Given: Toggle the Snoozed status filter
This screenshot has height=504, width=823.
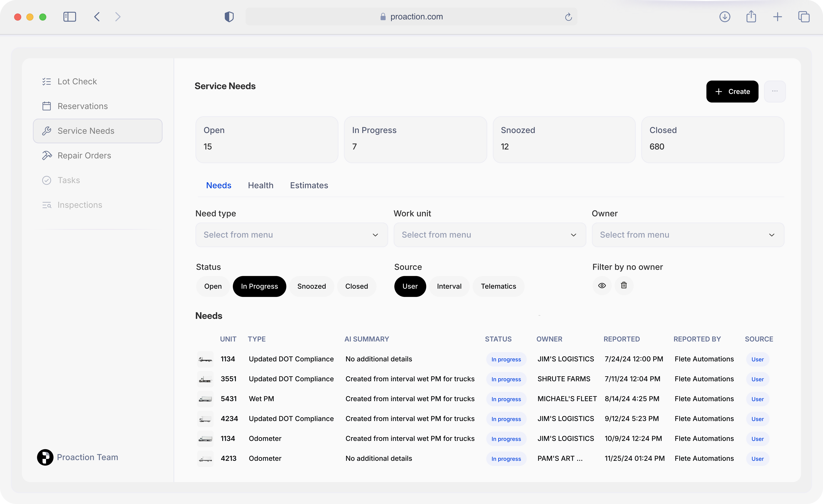Looking at the screenshot, I should pos(311,286).
